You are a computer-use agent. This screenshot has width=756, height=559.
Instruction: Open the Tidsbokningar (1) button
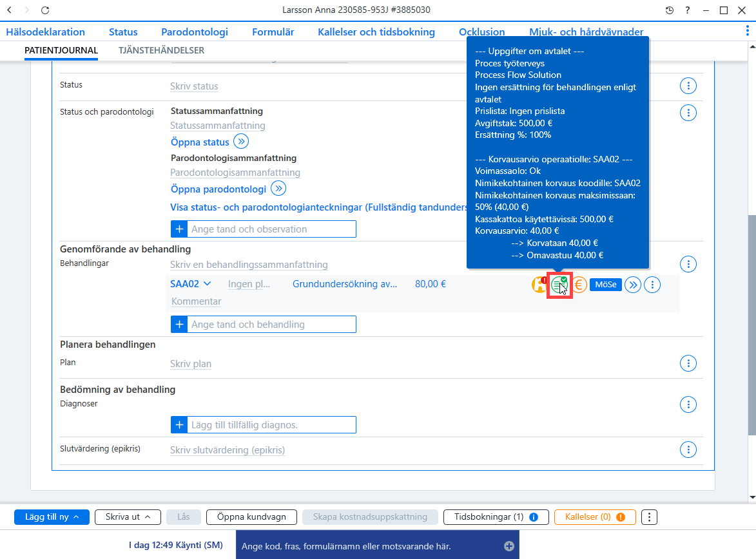point(496,517)
